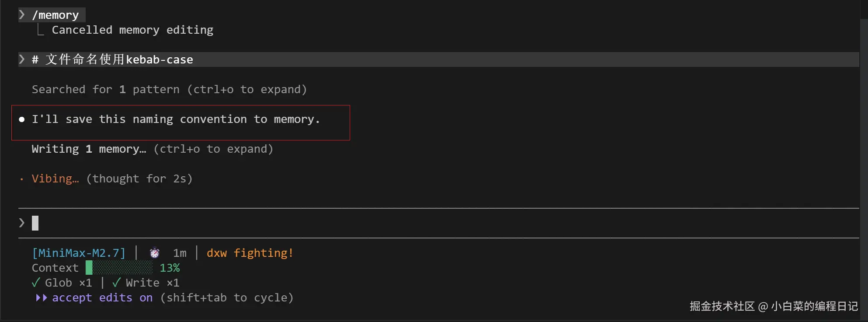Click the chevron before the /memory command

(x=22, y=15)
